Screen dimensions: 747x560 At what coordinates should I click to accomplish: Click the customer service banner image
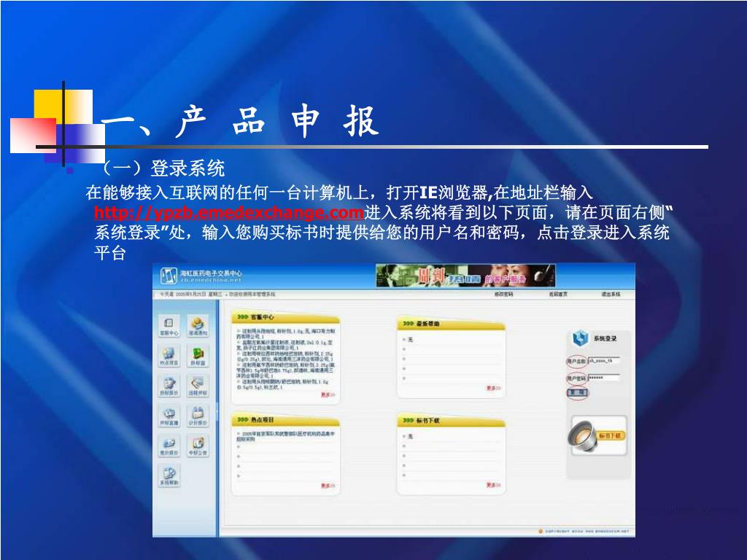click(x=465, y=276)
